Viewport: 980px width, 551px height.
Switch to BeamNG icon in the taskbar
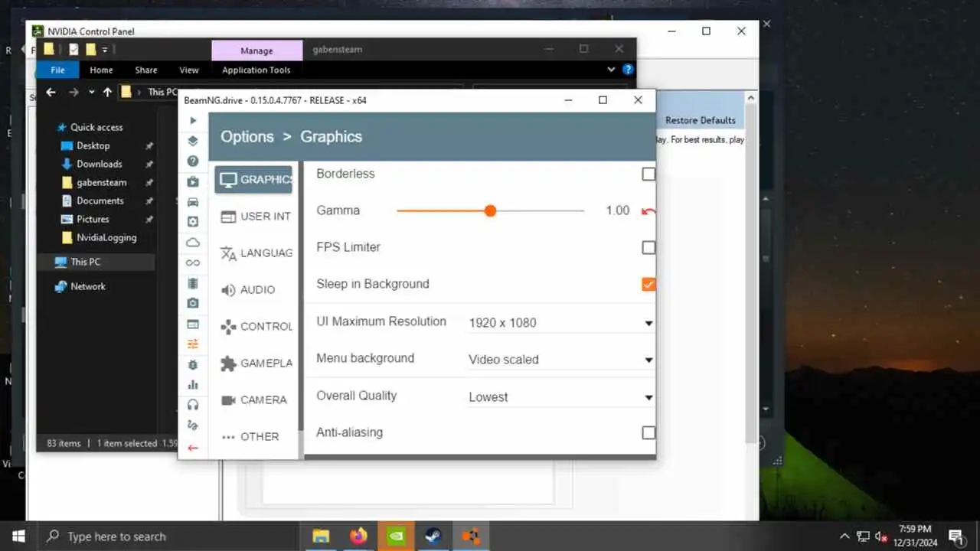coord(471,536)
